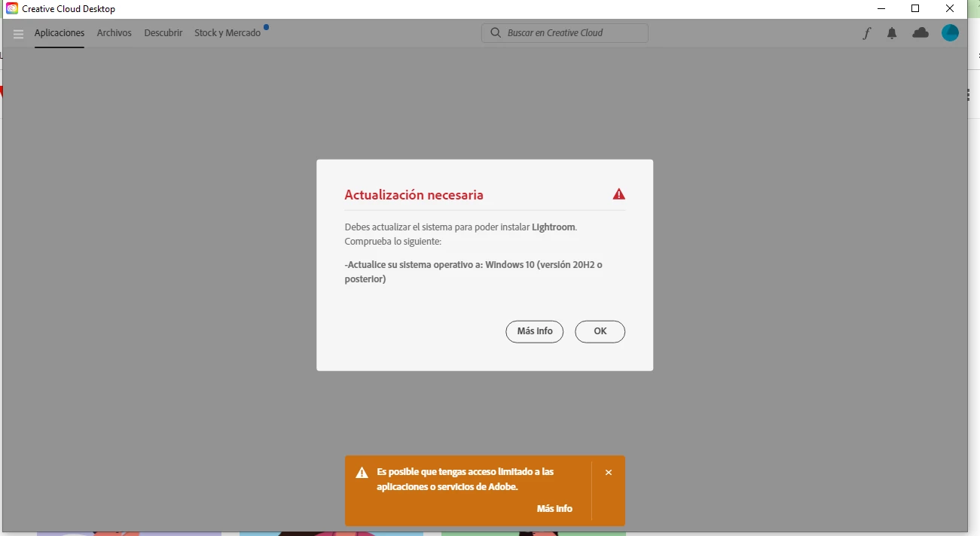
Task: Open the cloud sync status icon
Action: pyautogui.click(x=920, y=32)
